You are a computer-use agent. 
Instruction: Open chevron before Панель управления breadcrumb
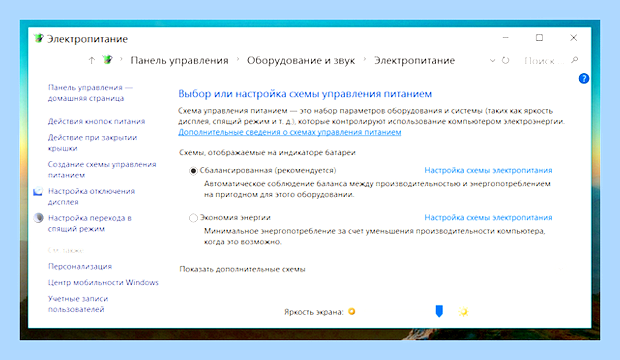tap(121, 60)
